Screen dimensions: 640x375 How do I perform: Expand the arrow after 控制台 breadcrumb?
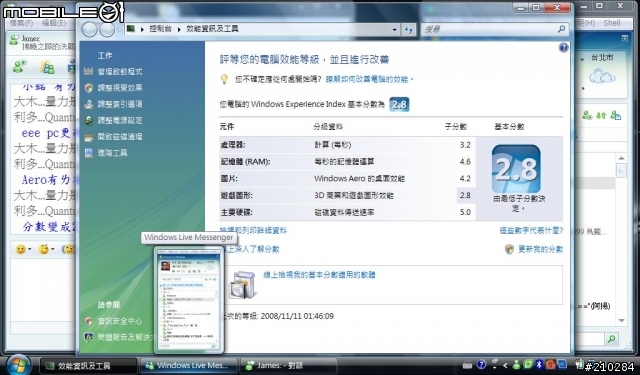(x=179, y=29)
